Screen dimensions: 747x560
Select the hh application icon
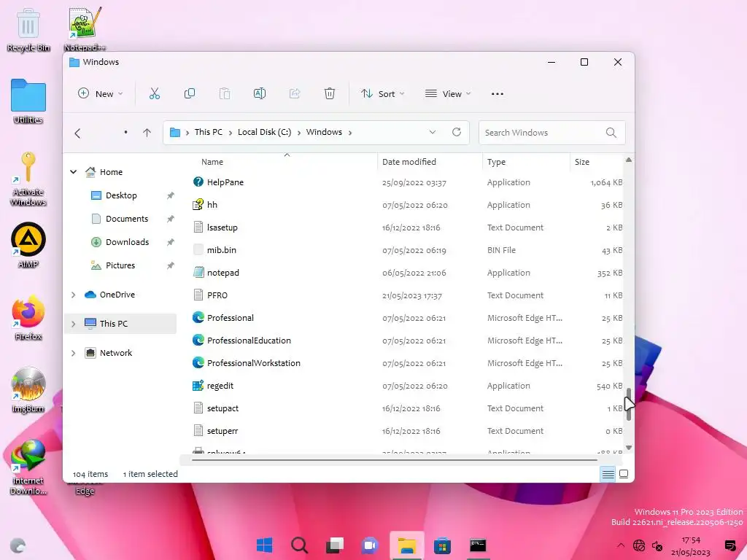198,204
